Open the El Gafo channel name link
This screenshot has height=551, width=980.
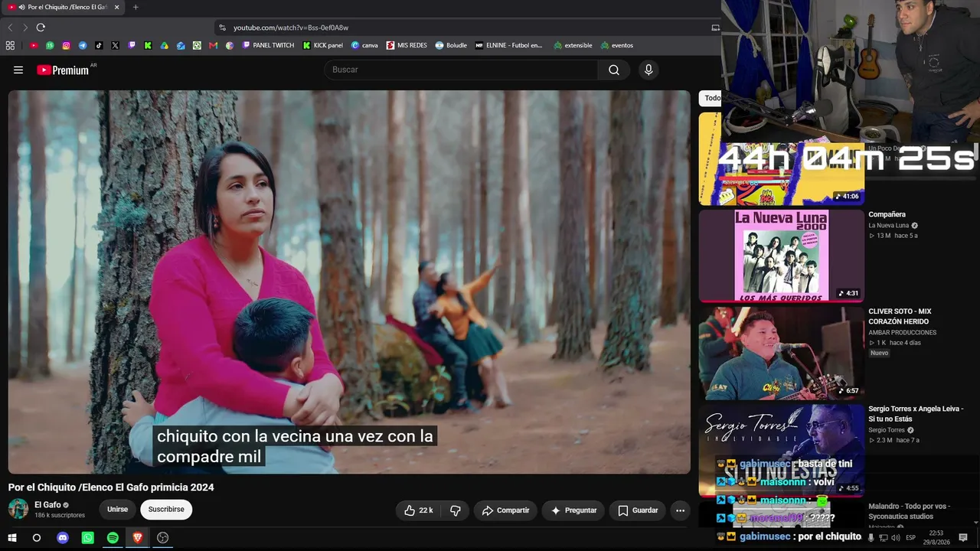point(47,505)
